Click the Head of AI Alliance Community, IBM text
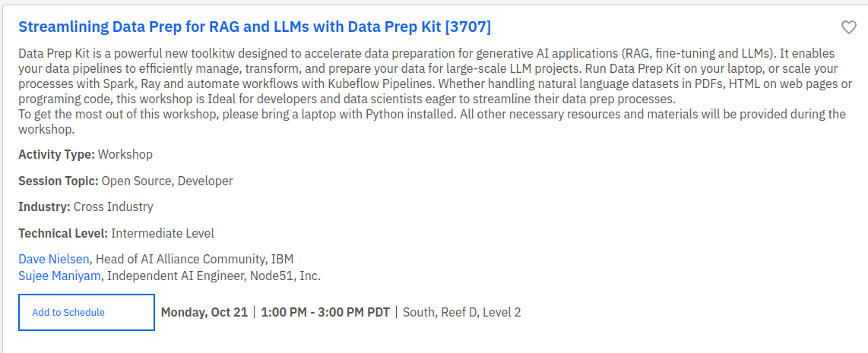Screen dimensions: 868x353 [195, 259]
